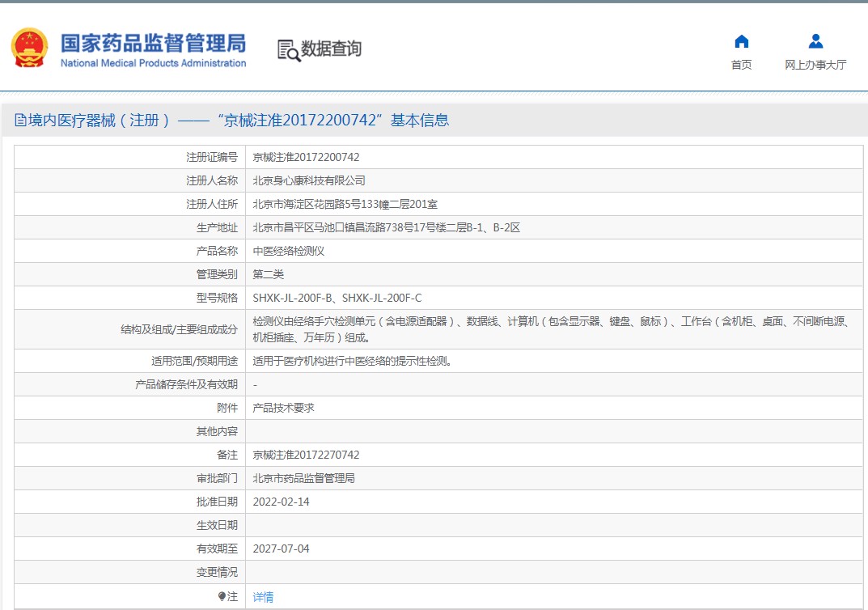Viewport: 868px width, 610px height.
Task: Click the national emblem logo
Action: [29, 48]
